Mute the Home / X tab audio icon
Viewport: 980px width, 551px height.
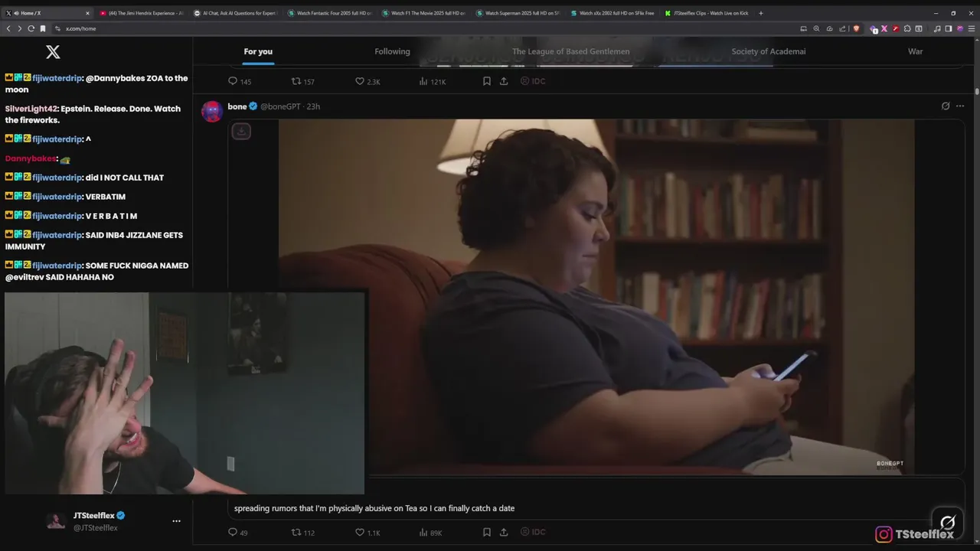(17, 13)
